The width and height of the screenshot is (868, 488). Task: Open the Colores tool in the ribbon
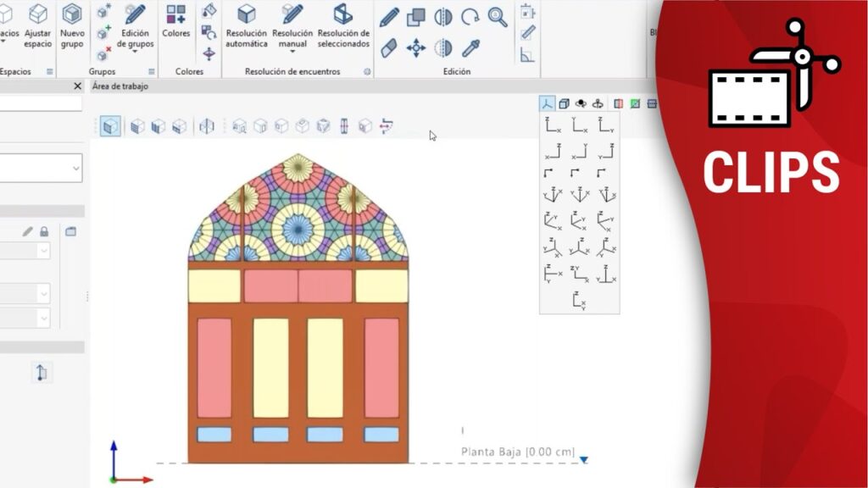click(x=176, y=22)
